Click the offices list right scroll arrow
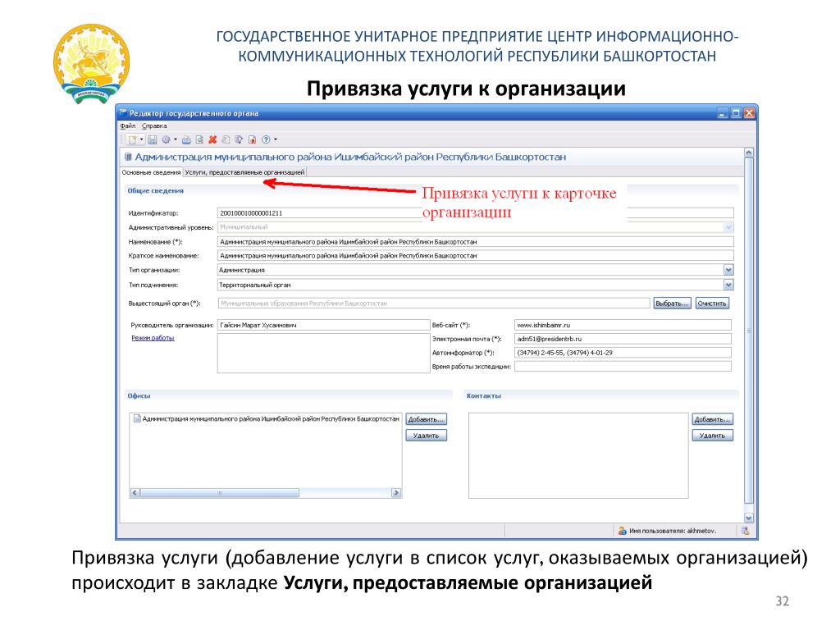Viewport: 840px width, 630px height. (x=396, y=493)
